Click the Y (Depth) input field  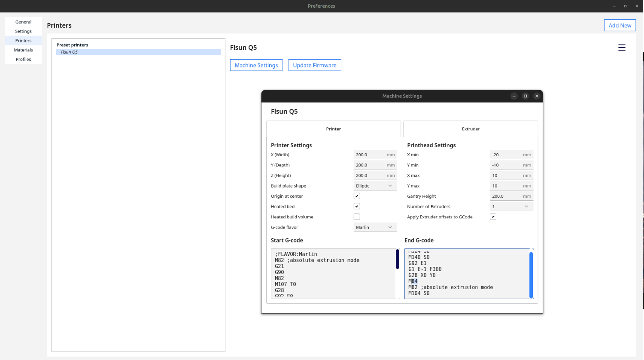[x=375, y=165]
